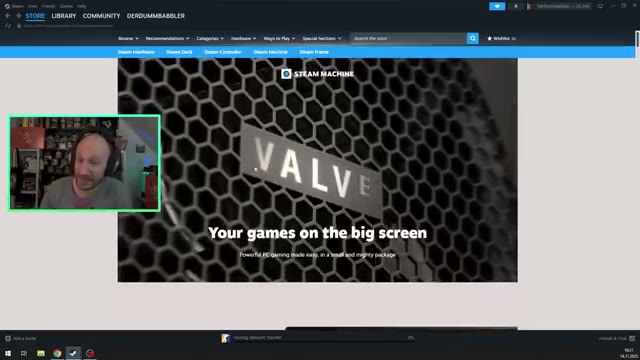The image size is (640, 360).
Task: Focus the Search the store field
Action: [x=409, y=38]
